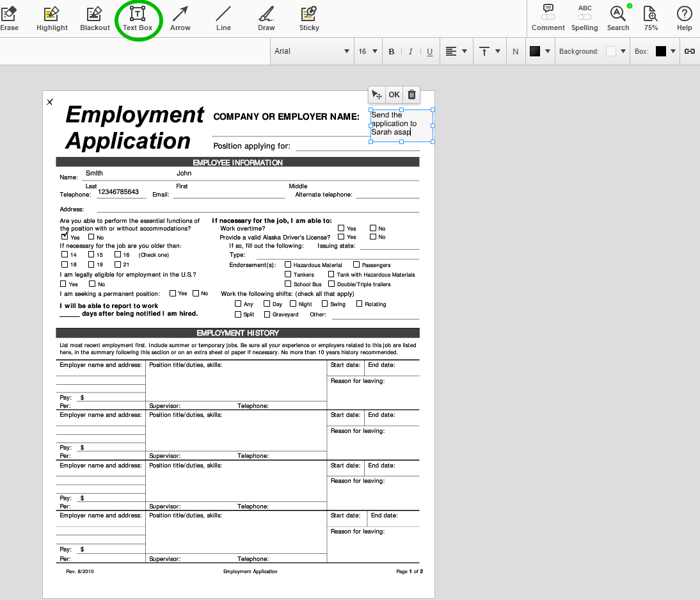700x600 pixels.
Task: Select the Text Box tool
Action: (138, 19)
